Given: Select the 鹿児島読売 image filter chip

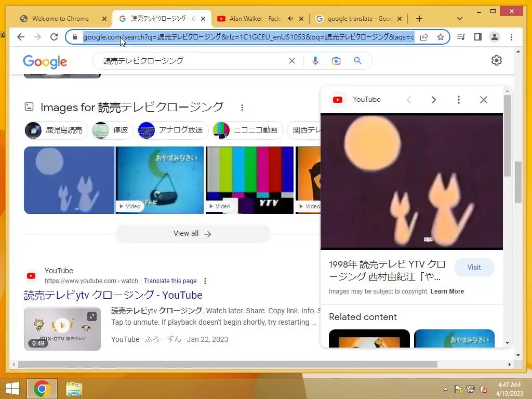Looking at the screenshot, I should click(56, 130).
